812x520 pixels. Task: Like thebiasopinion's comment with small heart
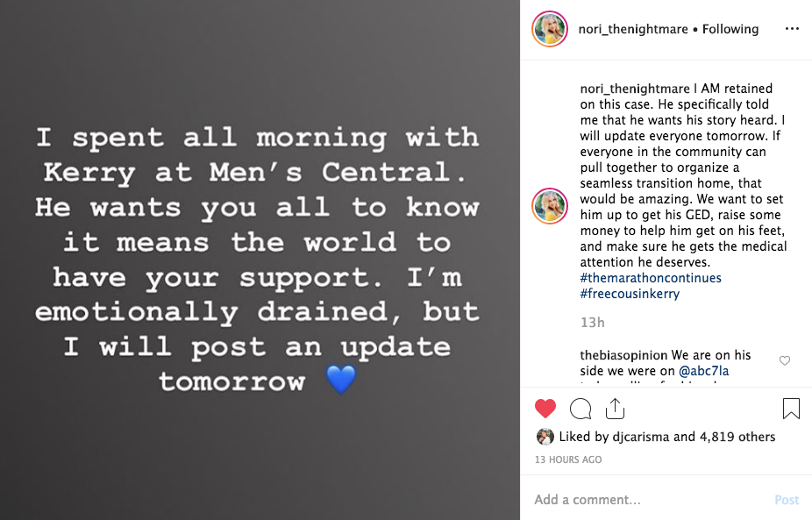(x=785, y=360)
